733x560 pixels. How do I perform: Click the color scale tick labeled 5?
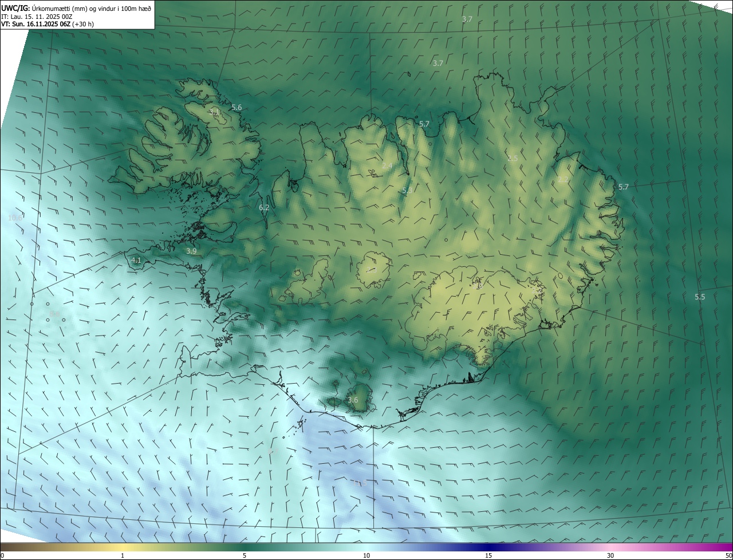point(245,555)
